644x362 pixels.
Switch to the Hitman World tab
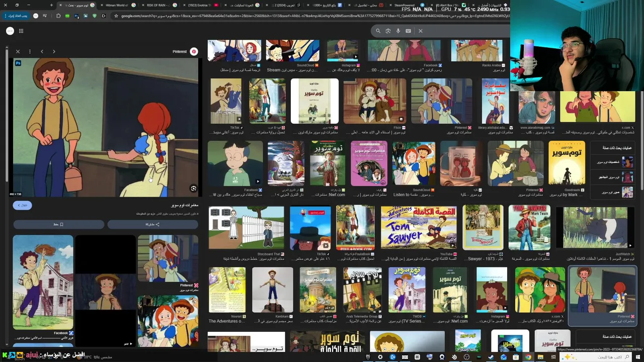[117, 5]
